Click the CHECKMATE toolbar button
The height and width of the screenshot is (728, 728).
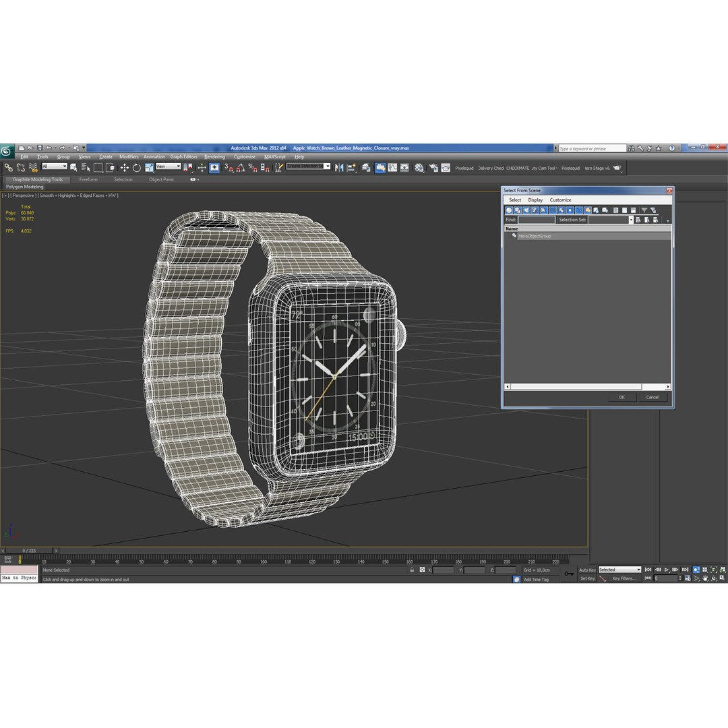(x=518, y=168)
